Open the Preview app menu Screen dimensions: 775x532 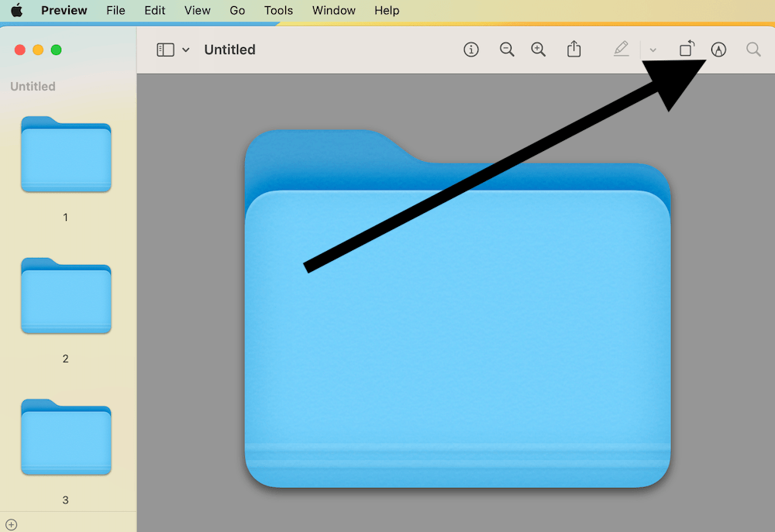64,10
